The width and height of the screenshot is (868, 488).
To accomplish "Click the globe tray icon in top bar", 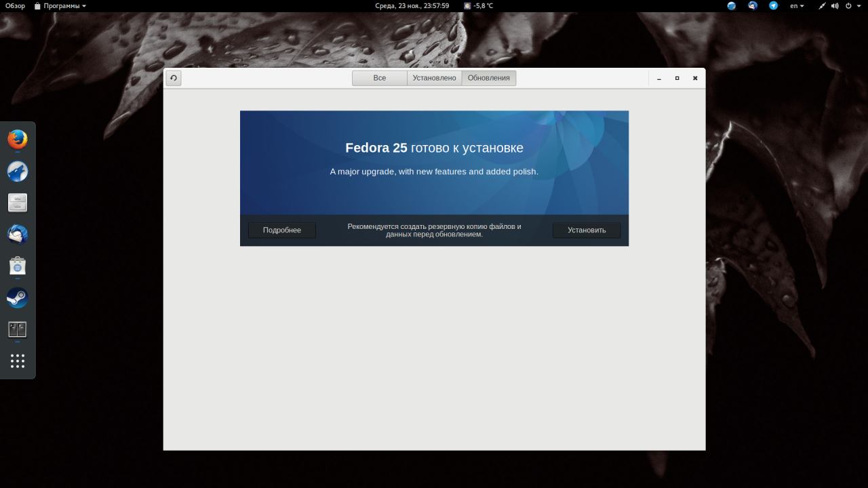I will pos(732,5).
